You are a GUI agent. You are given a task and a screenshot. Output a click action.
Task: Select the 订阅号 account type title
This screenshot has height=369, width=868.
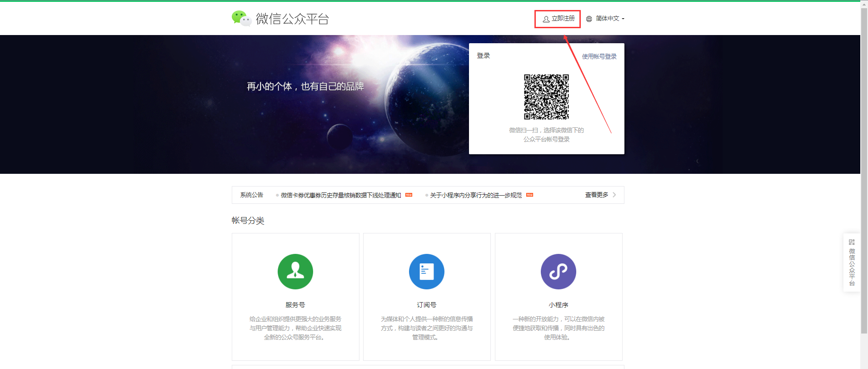coord(426,305)
